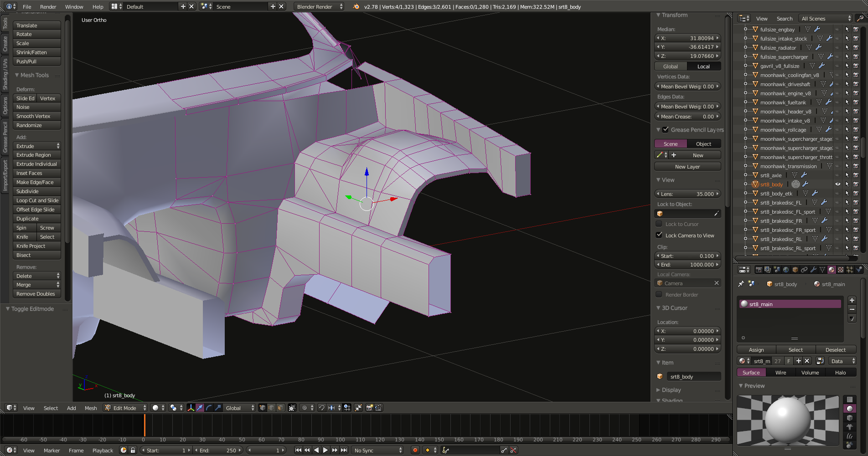Disable Lock Camera to View checkbox
The image size is (868, 456).
659,235
